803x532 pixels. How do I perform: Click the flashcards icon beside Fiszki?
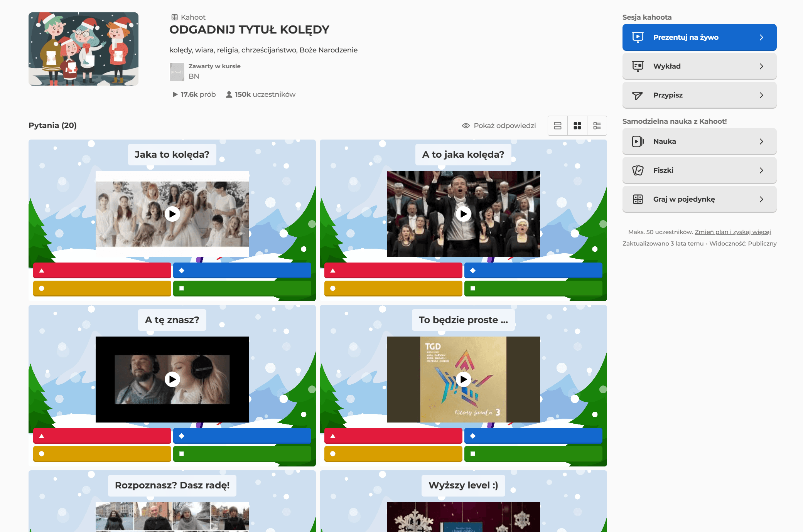[638, 170]
